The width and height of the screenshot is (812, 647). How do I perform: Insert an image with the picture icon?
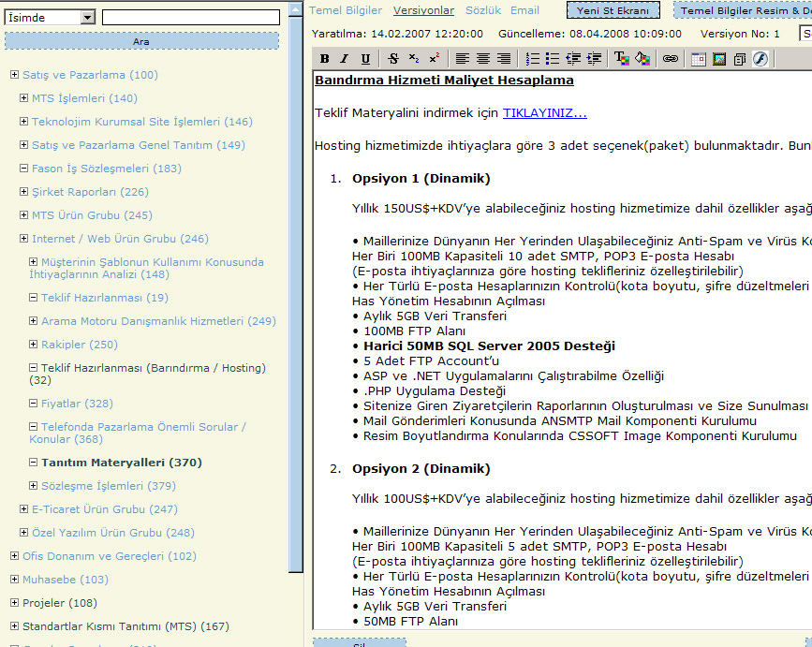click(x=719, y=59)
